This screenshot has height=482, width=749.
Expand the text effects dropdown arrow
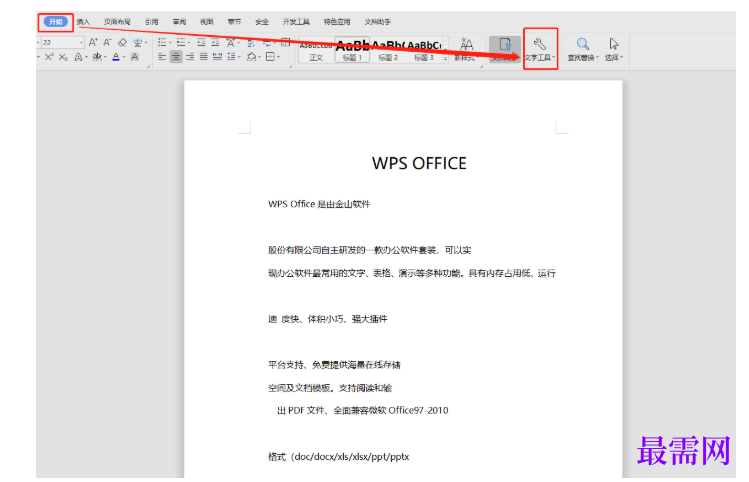click(x=86, y=57)
